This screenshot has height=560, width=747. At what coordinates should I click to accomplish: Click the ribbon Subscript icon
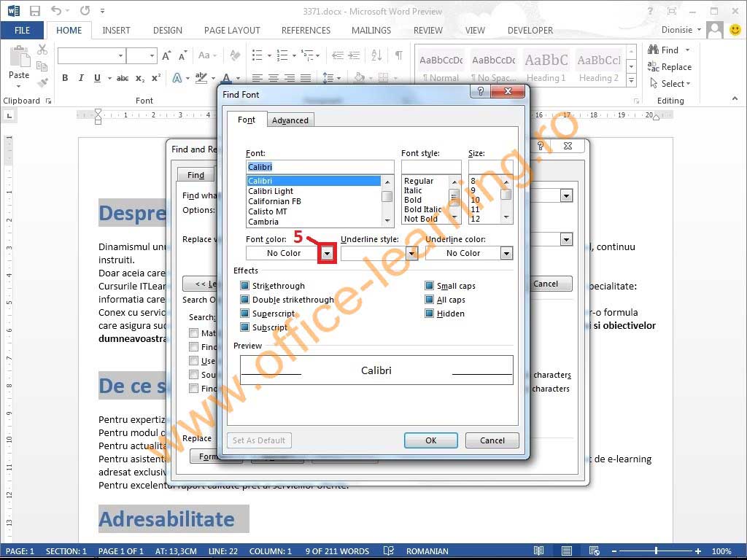139,78
